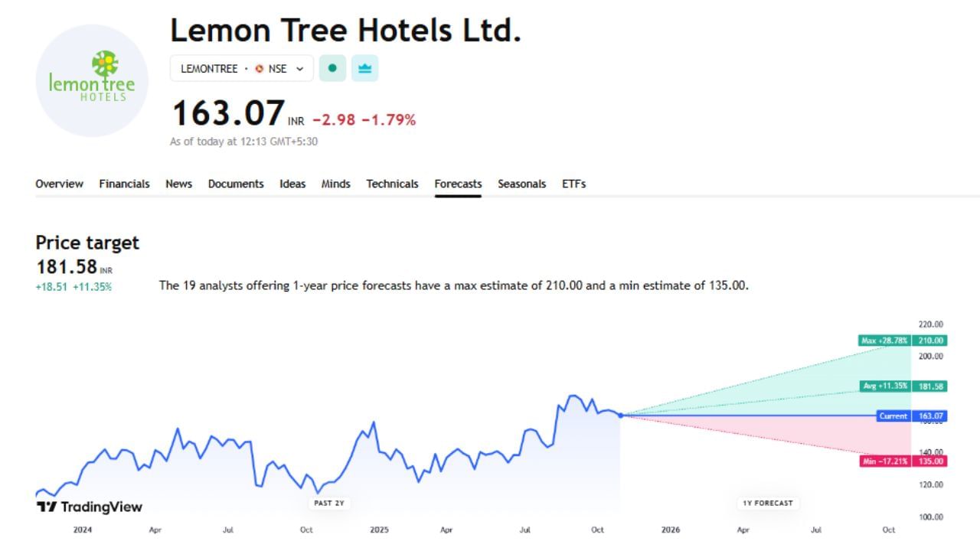Click the 1Y FORECAST chart label

pos(767,503)
